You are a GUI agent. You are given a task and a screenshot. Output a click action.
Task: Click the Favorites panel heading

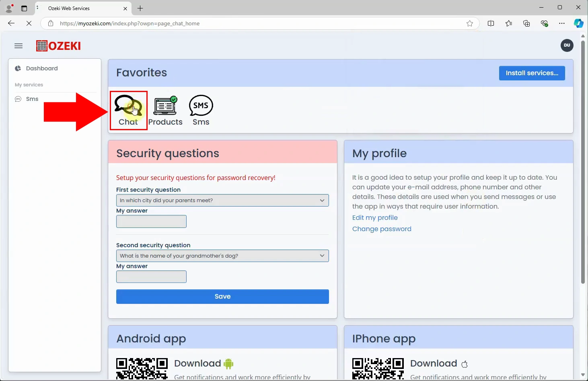142,73
